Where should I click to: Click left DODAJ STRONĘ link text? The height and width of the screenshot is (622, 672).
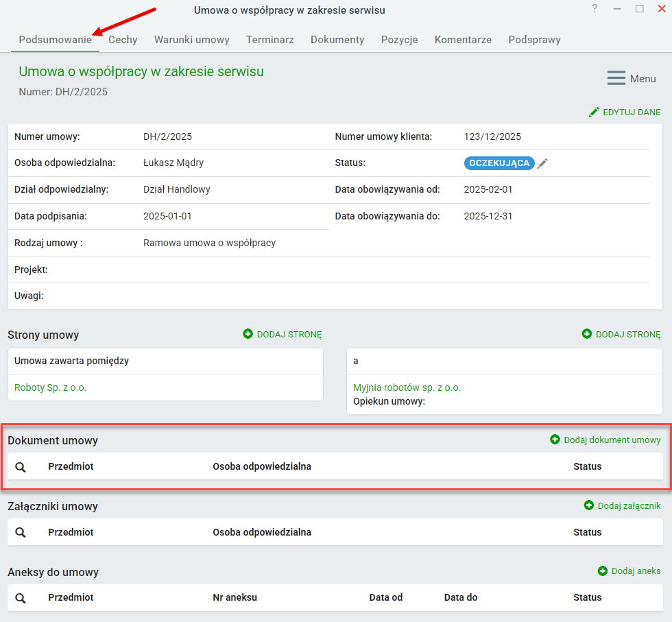289,335
